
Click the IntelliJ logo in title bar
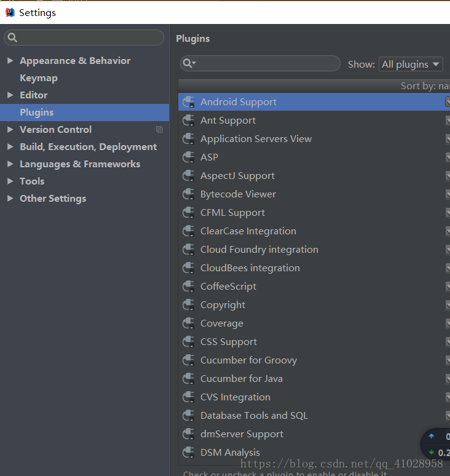(x=10, y=12)
